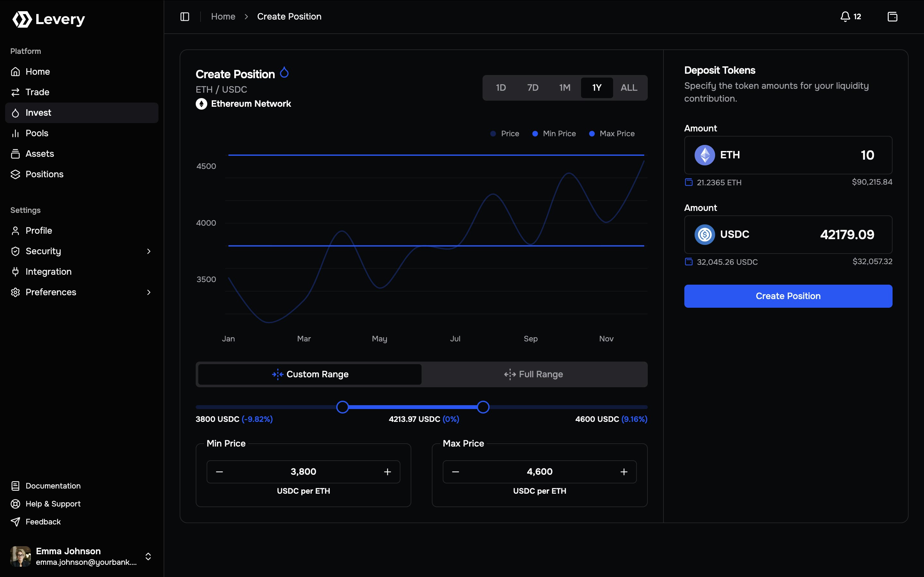
Task: Toggle Max Price legend series
Action: pyautogui.click(x=612, y=134)
